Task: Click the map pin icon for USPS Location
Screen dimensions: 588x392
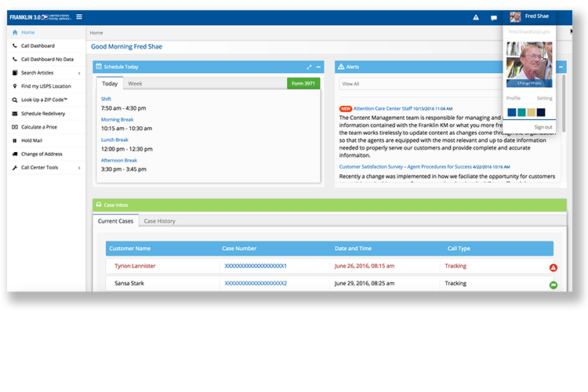Action: (15, 86)
